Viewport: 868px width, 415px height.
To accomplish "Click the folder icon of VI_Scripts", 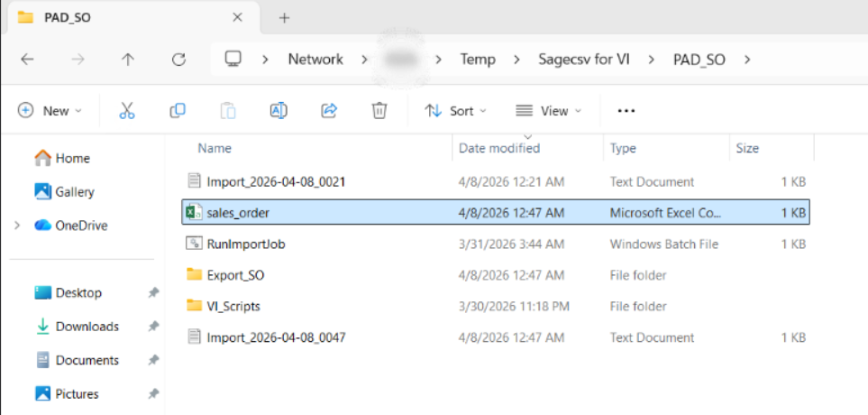I will point(194,306).
